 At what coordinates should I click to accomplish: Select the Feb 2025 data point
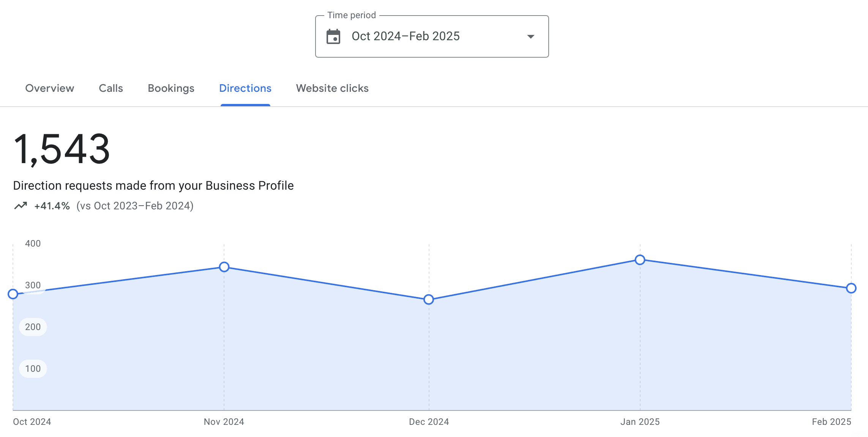[x=851, y=288]
